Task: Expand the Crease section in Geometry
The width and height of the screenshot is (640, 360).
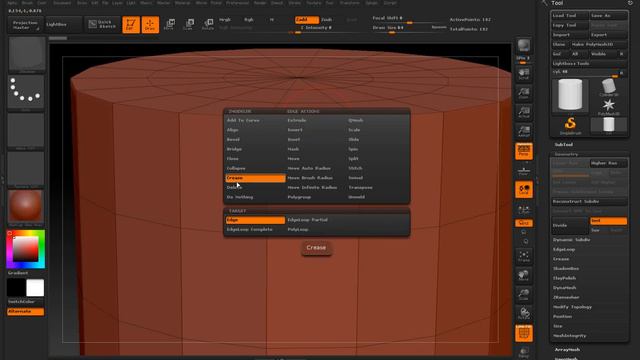Action: click(x=561, y=259)
